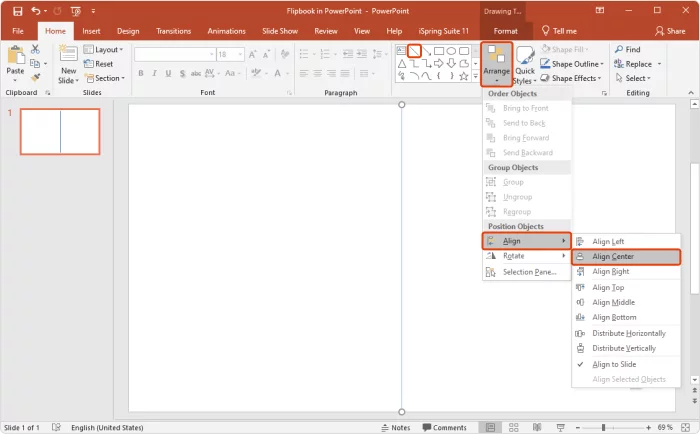Open Selection Pane from Arrange menu
This screenshot has height=434, width=700.
point(527,272)
